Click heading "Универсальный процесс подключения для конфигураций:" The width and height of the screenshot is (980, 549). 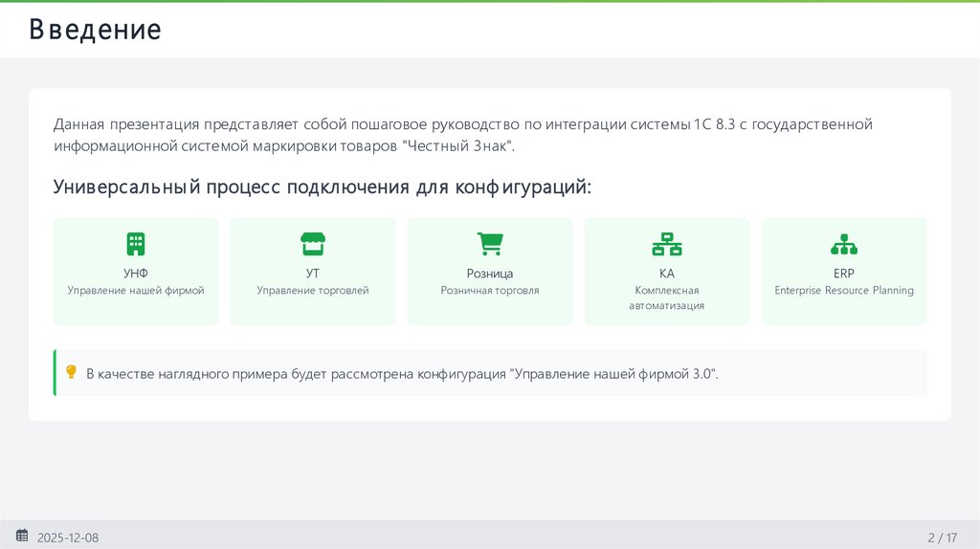tap(322, 187)
